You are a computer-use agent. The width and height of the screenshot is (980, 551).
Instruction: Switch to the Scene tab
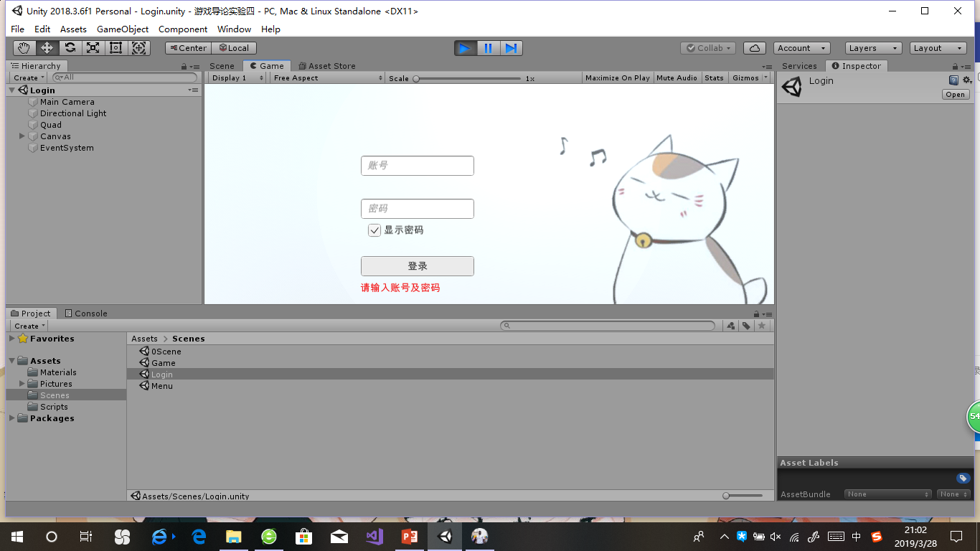tap(222, 65)
